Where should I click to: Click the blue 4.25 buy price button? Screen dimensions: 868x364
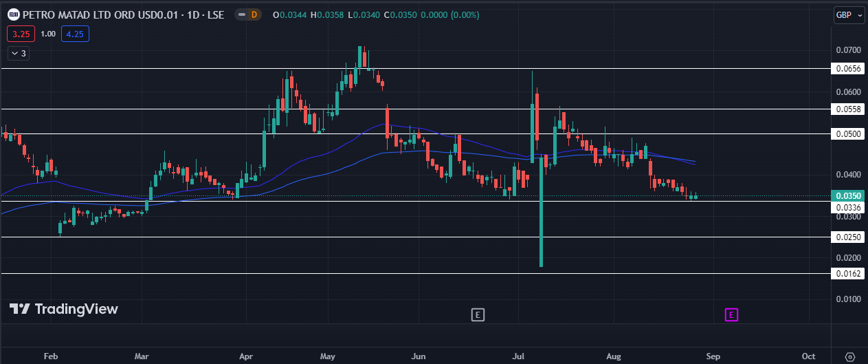tap(75, 33)
